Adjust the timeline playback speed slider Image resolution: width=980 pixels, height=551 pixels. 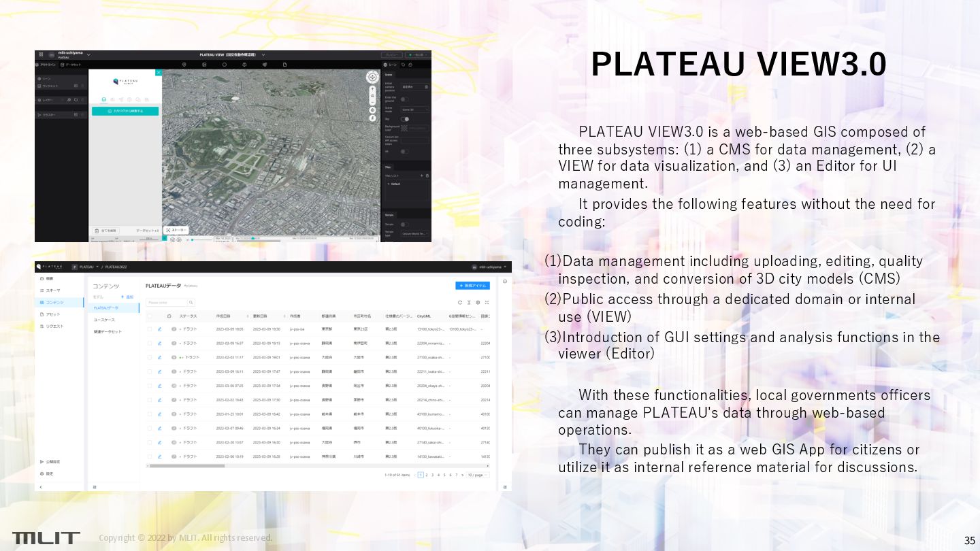(202, 239)
